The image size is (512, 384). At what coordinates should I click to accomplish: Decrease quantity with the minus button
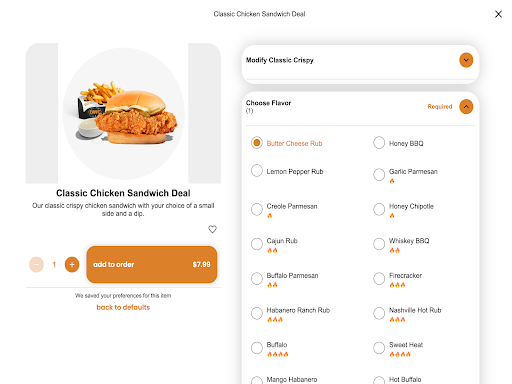point(36,265)
